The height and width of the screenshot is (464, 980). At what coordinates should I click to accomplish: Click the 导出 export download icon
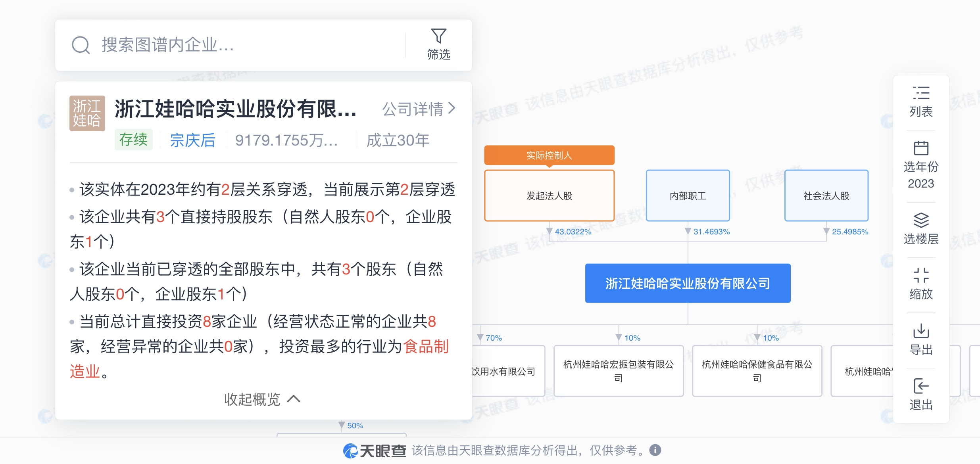[x=921, y=331]
